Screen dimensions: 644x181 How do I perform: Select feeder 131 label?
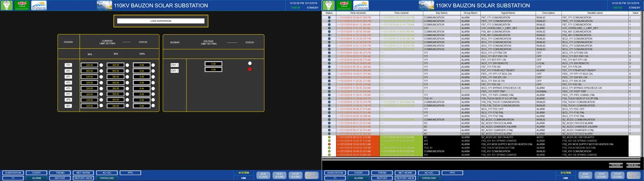pyautogui.click(x=68, y=65)
